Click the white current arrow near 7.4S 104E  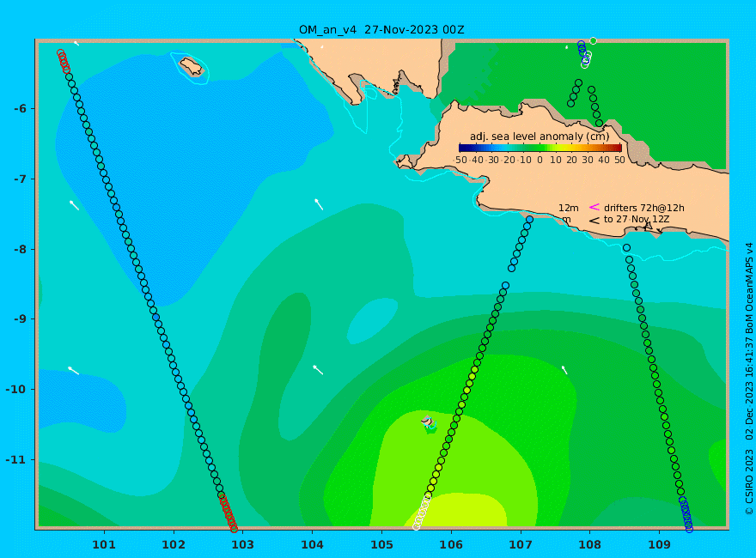tap(319, 204)
